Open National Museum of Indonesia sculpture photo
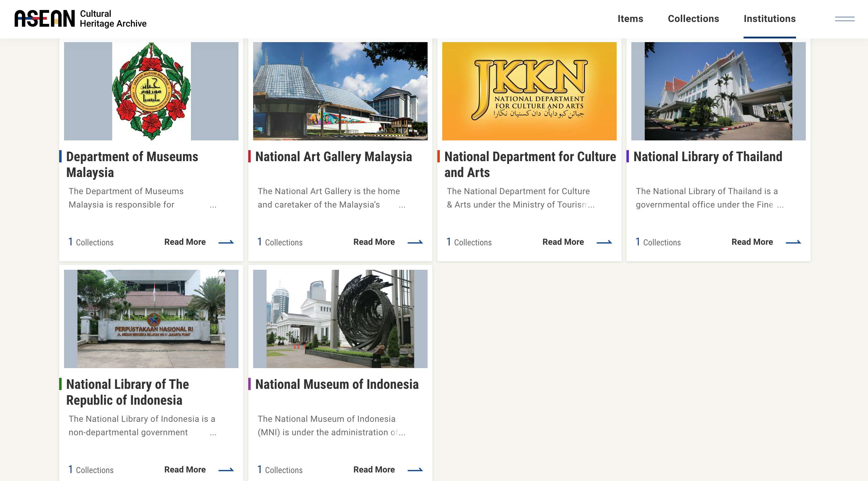Viewport: 868px width, 481px height. 340,319
